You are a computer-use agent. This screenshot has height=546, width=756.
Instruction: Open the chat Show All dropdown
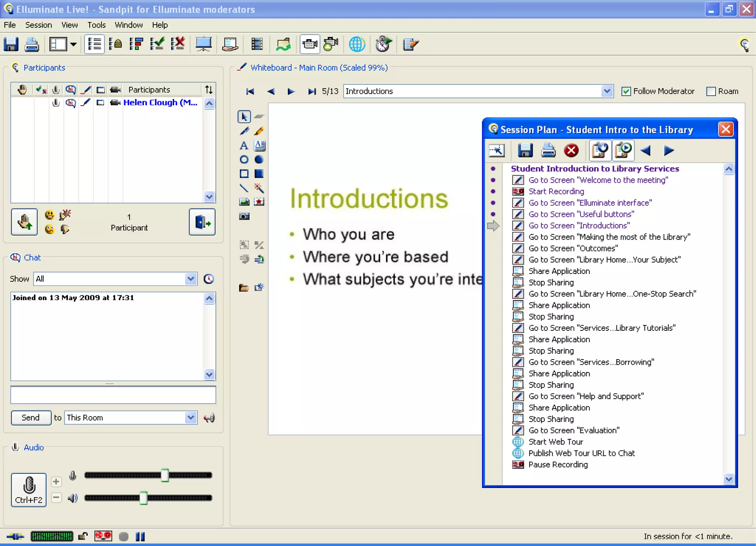[190, 279]
